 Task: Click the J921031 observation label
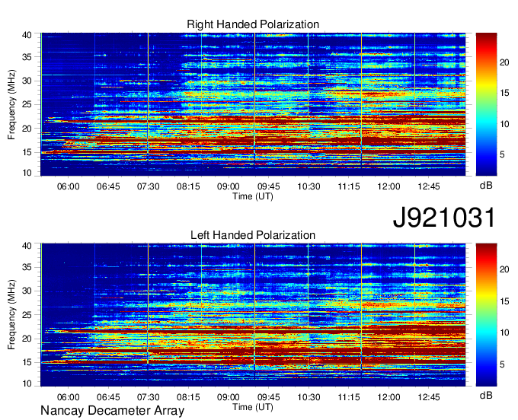pos(444,217)
